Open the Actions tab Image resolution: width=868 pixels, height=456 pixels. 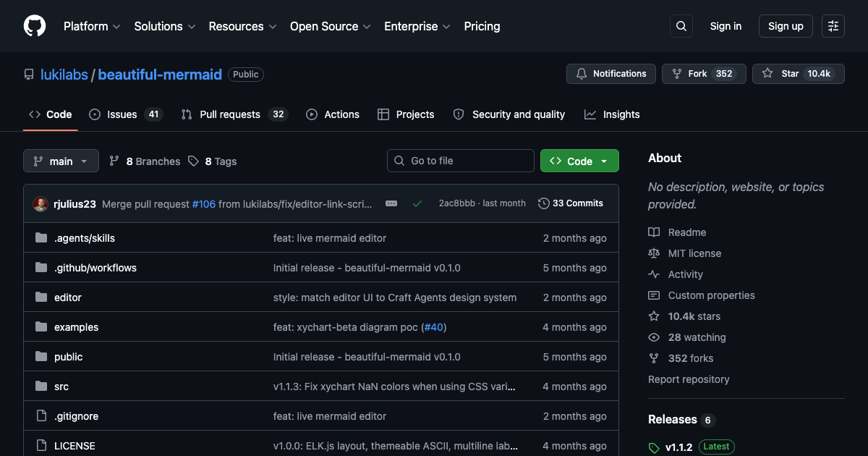point(333,114)
